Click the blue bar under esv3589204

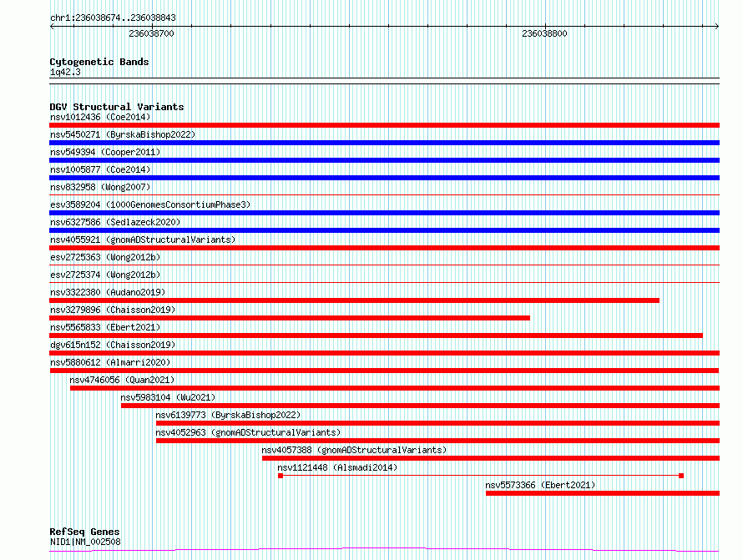(384, 213)
